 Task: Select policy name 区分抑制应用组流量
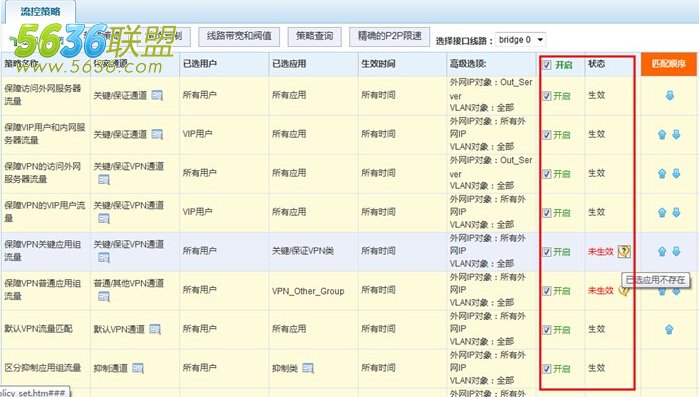[x=43, y=368]
